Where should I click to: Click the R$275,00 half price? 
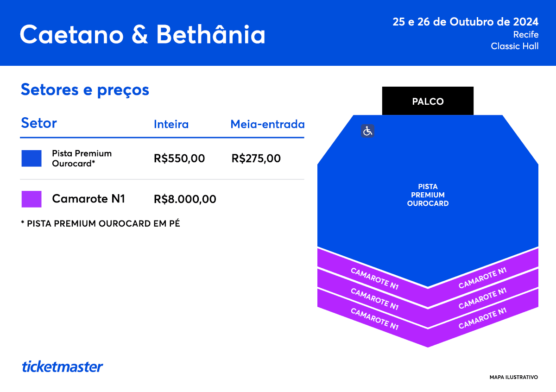(256, 158)
